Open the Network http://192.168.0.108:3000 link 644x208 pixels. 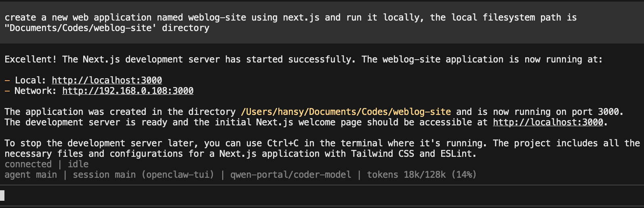click(x=128, y=91)
